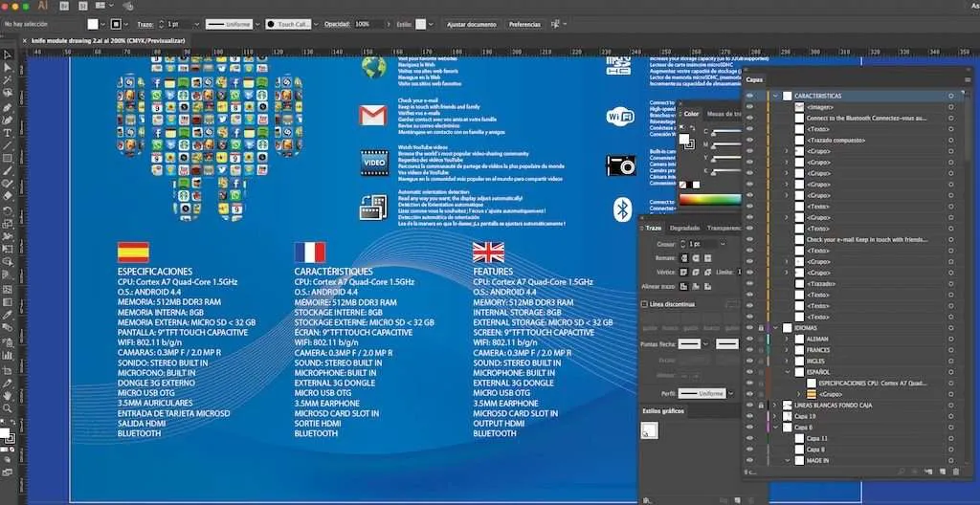980x505 pixels.
Task: Switch to the Degradado tab
Action: point(684,229)
